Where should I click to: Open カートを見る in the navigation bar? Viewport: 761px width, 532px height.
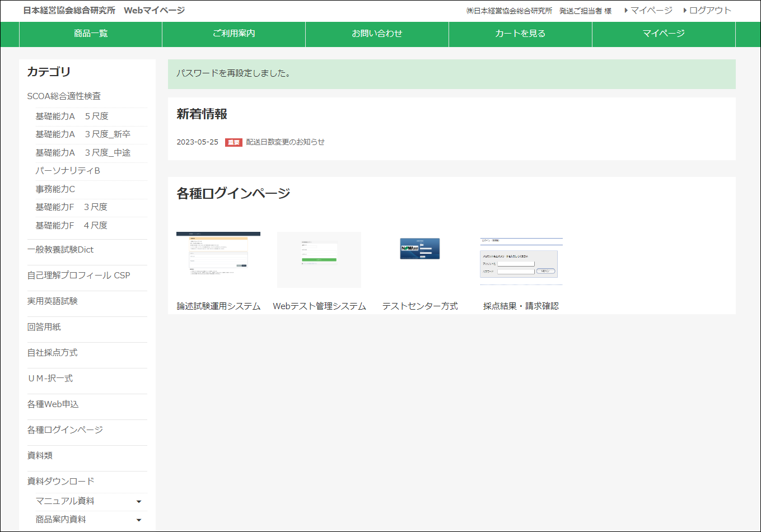click(520, 34)
